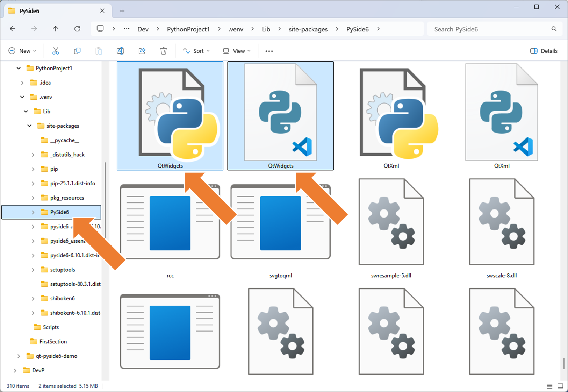
Task: Expand the DevP folder node
Action: pos(15,370)
